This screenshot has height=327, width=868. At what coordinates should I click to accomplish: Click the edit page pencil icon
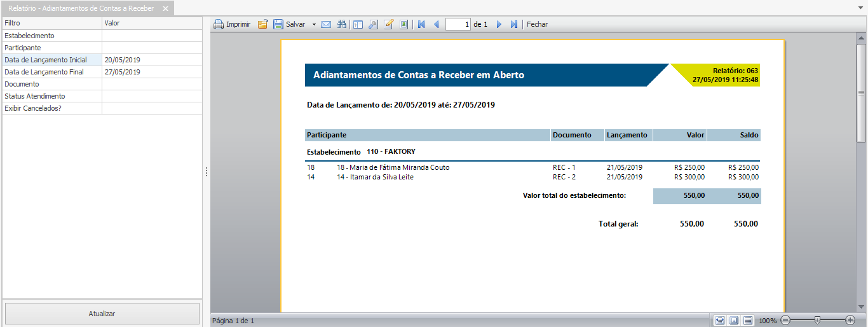pos(389,24)
